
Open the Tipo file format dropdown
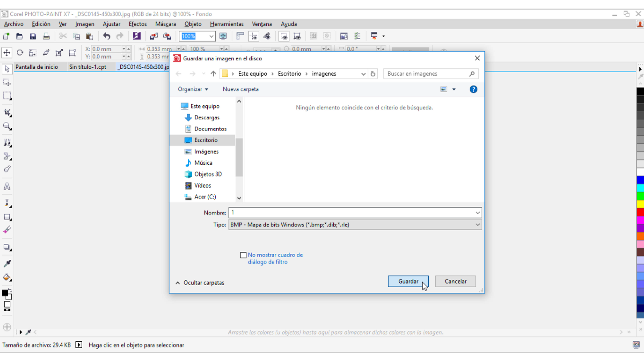(477, 225)
